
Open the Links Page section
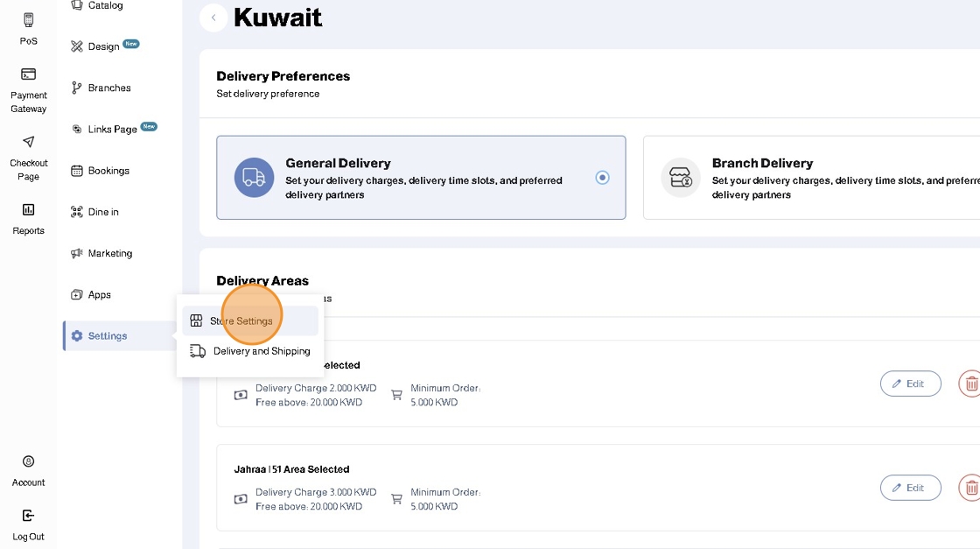pos(112,130)
